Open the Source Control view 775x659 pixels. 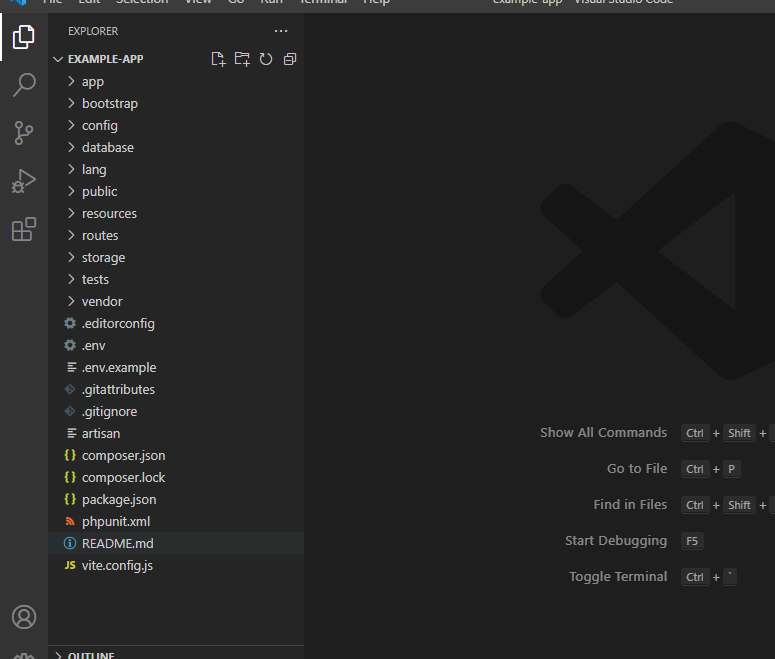(x=24, y=133)
